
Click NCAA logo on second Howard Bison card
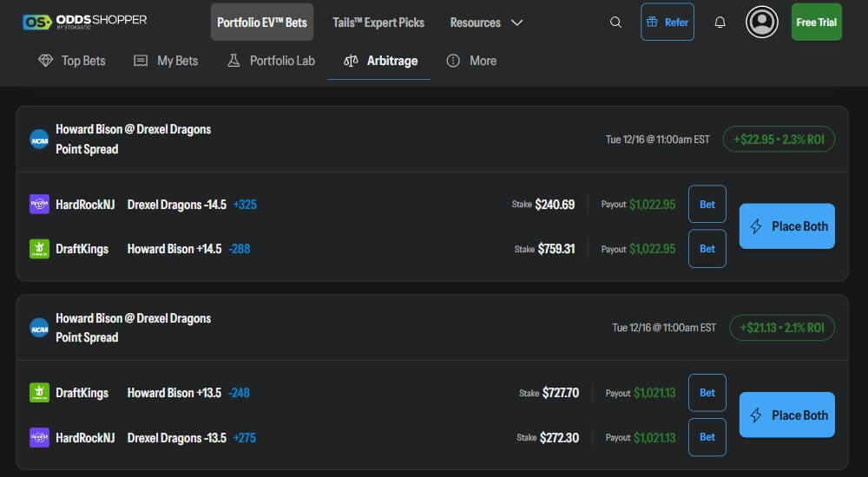pos(39,328)
